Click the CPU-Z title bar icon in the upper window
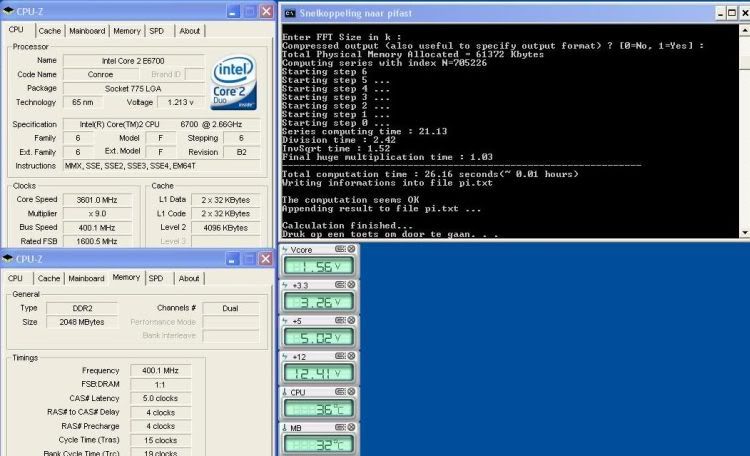This screenshot has width=750, height=456. [x=8, y=11]
